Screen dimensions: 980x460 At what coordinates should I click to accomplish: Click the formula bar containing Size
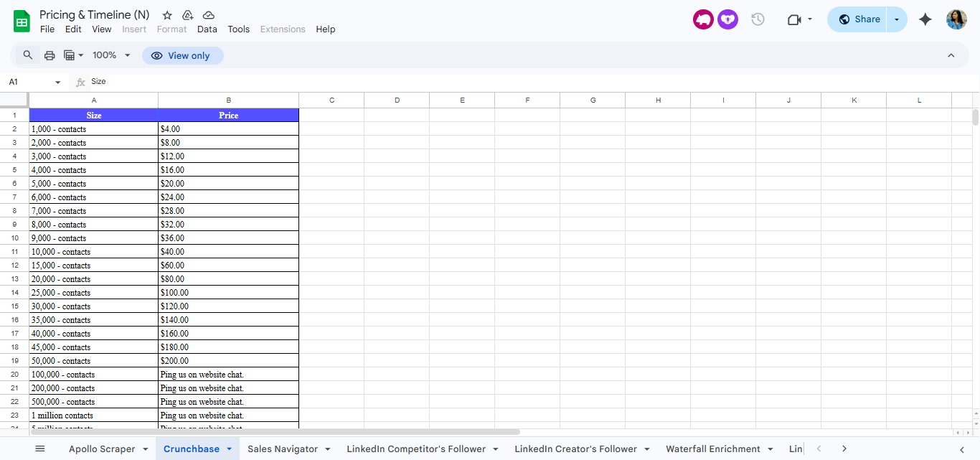532,82
